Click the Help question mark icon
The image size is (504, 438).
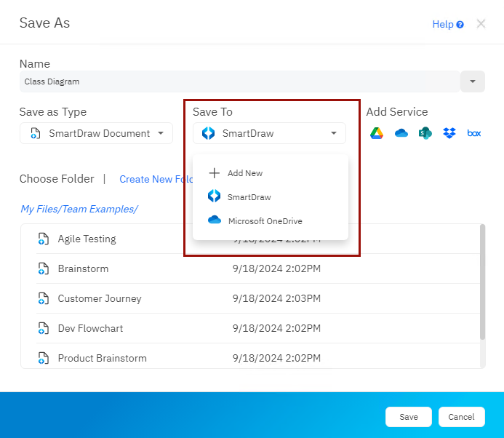[460, 25]
